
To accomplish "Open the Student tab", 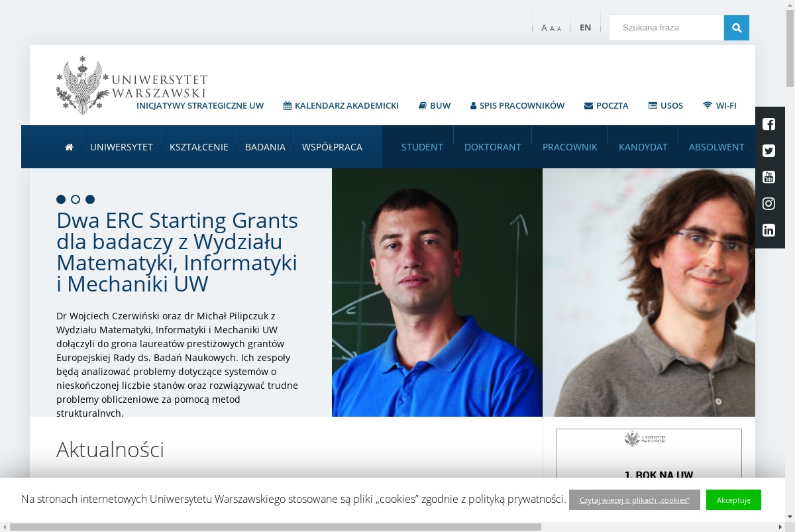I will pyautogui.click(x=422, y=147).
